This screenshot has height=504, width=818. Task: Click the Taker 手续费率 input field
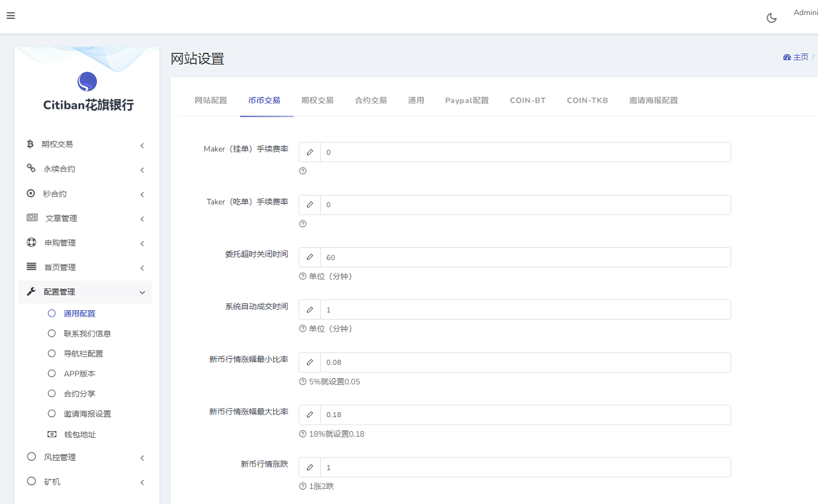(x=525, y=204)
